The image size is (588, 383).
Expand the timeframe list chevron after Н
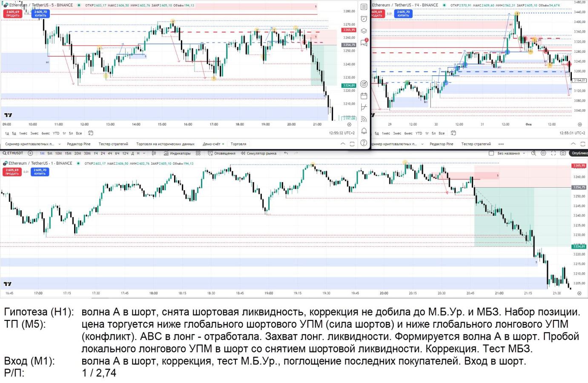pyautogui.click(x=144, y=153)
